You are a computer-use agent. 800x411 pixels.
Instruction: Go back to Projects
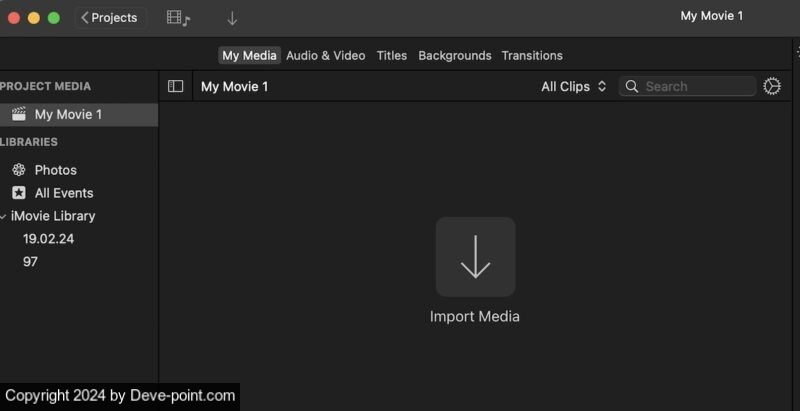point(110,18)
